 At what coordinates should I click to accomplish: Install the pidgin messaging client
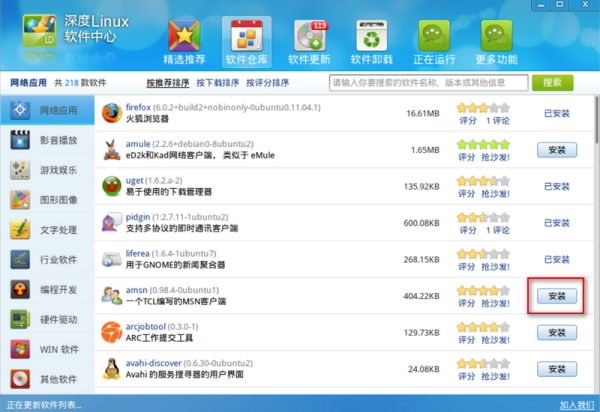pyautogui.click(x=556, y=223)
